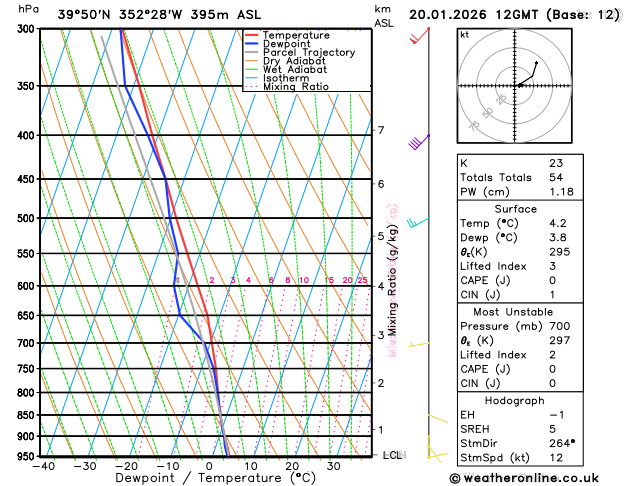Image resolution: width=629 pixels, height=486 pixels.
Task: Click the purple wind barb near 400 hPa
Action: (419, 142)
